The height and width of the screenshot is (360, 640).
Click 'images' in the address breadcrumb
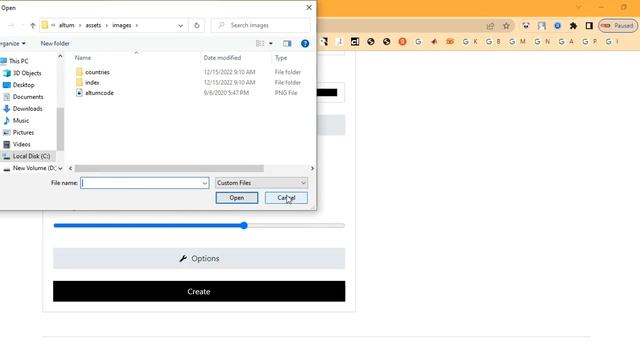[122, 25]
